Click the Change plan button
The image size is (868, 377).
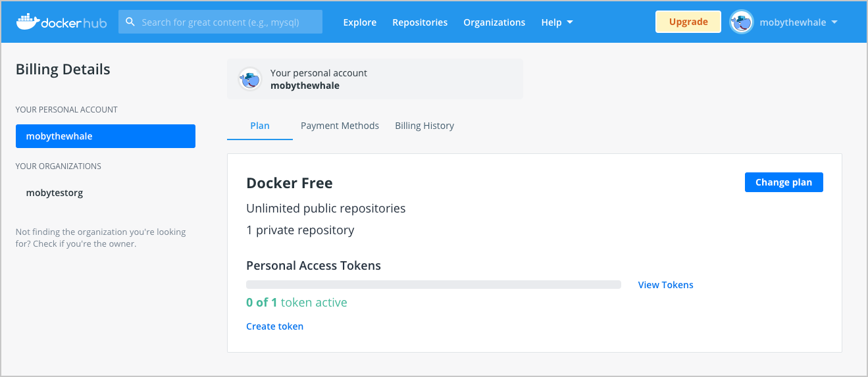(x=784, y=182)
